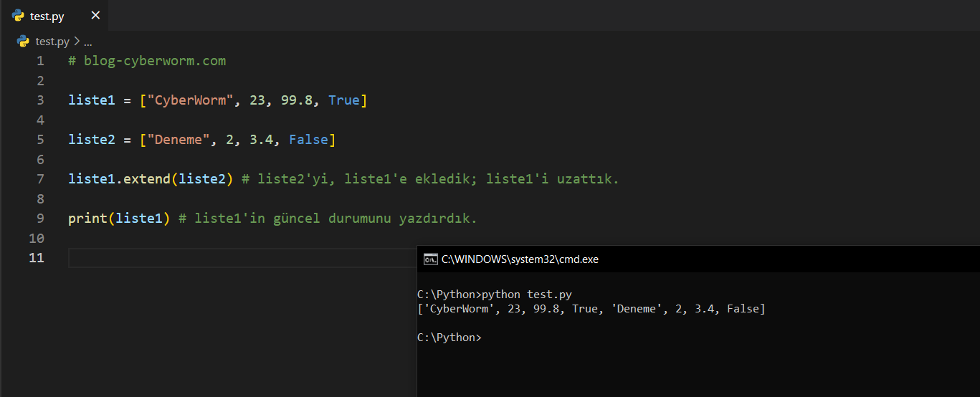Select the test.py tab label
This screenshot has width=980, height=397.
47,16
